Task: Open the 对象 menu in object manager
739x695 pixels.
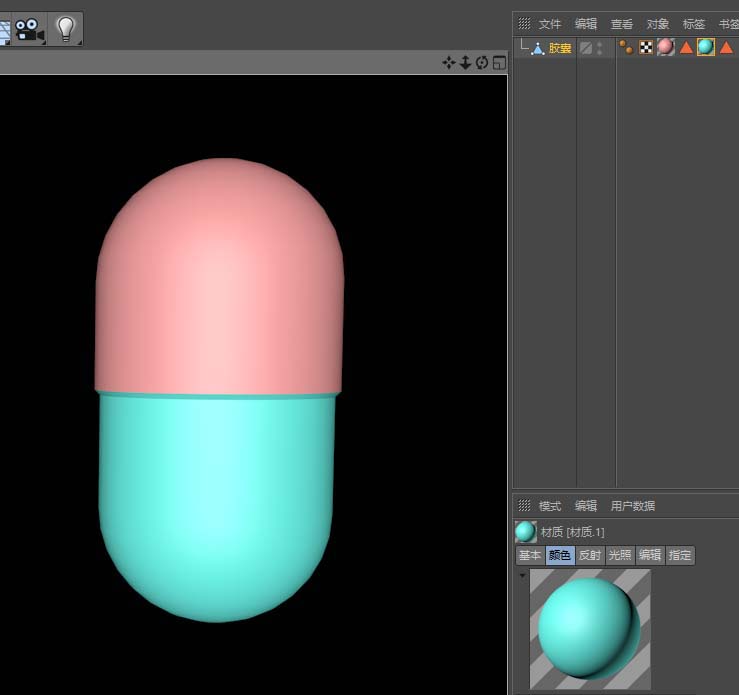Action: tap(658, 24)
